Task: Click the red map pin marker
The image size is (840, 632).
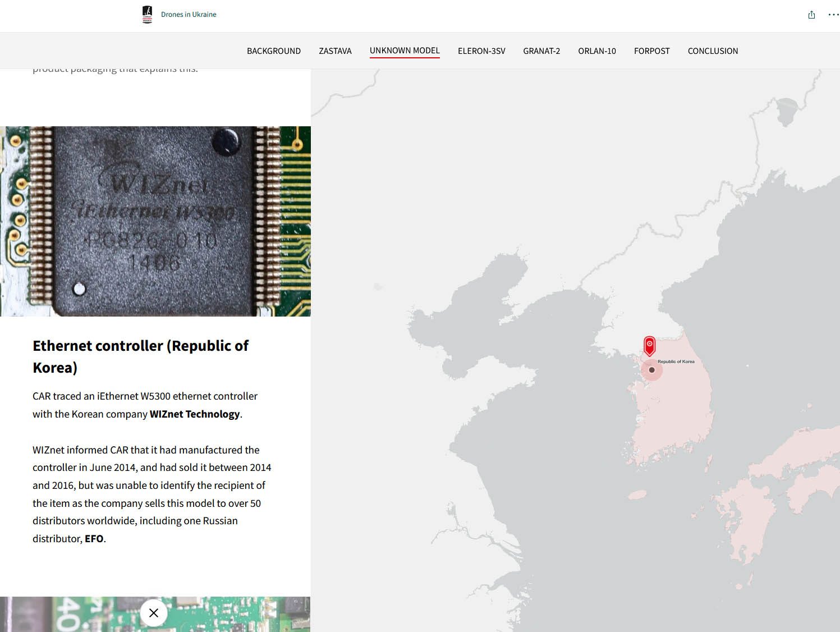Action: [x=649, y=345]
